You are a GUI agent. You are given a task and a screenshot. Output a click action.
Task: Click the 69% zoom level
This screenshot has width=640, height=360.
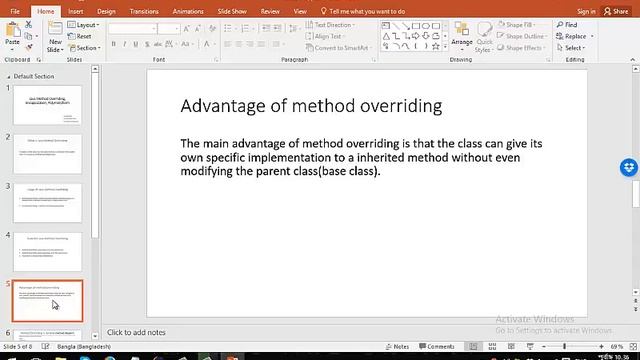pos(617,347)
